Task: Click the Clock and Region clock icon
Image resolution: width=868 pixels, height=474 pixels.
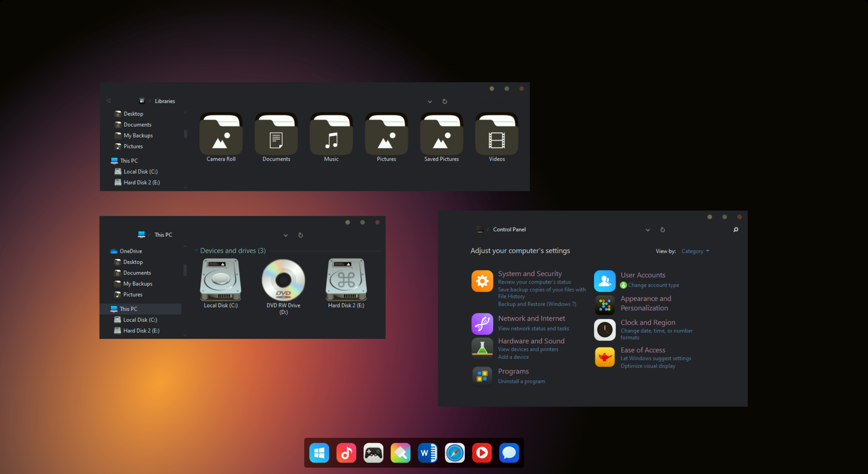Action: (x=604, y=330)
